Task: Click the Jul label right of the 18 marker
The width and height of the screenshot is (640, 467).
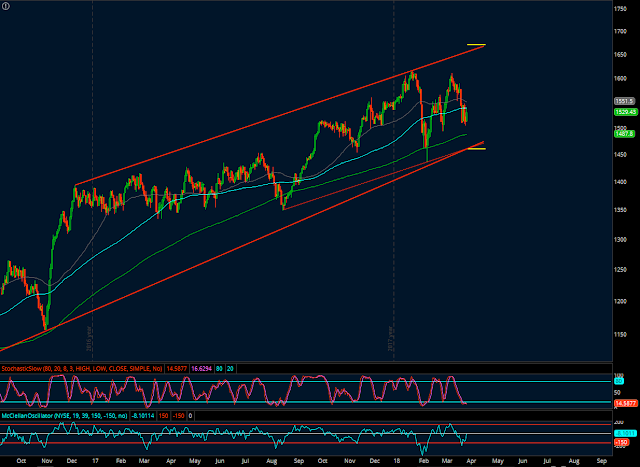Action: (547, 461)
